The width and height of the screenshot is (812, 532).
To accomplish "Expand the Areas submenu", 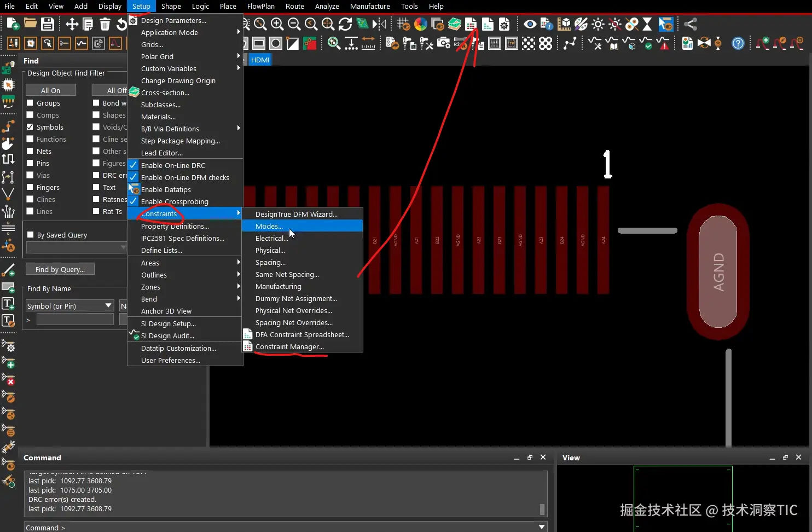I will click(185, 263).
